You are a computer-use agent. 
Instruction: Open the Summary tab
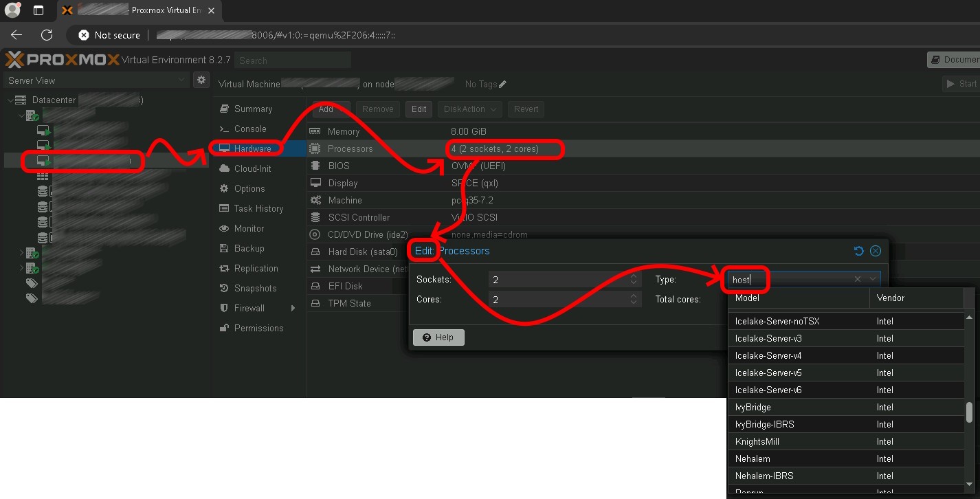(x=253, y=109)
